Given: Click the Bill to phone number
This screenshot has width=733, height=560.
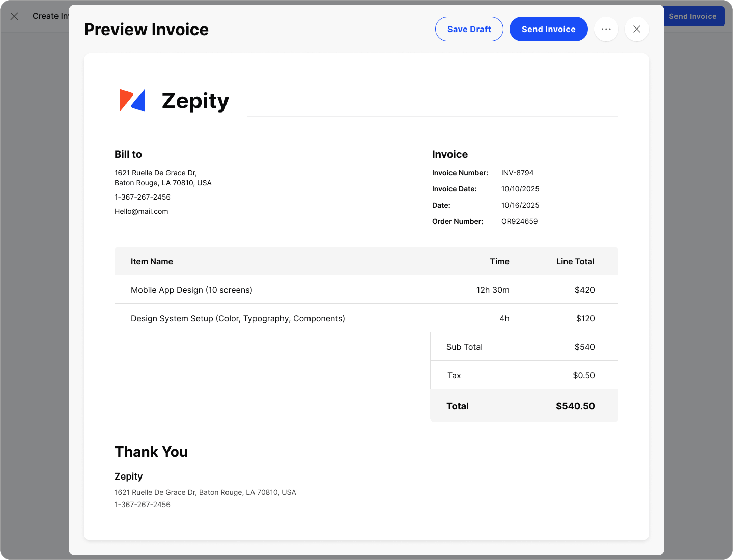Looking at the screenshot, I should pyautogui.click(x=143, y=197).
